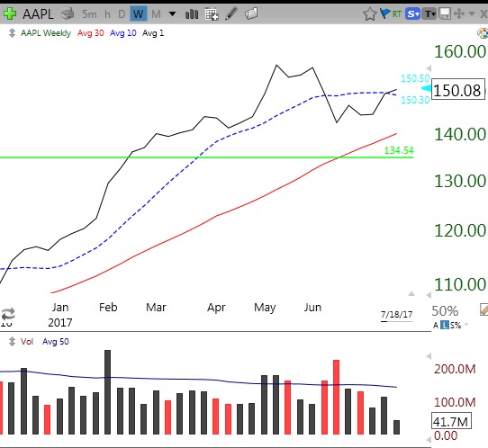Click the 'AAPL Weekly' legend label

[x=46, y=33]
